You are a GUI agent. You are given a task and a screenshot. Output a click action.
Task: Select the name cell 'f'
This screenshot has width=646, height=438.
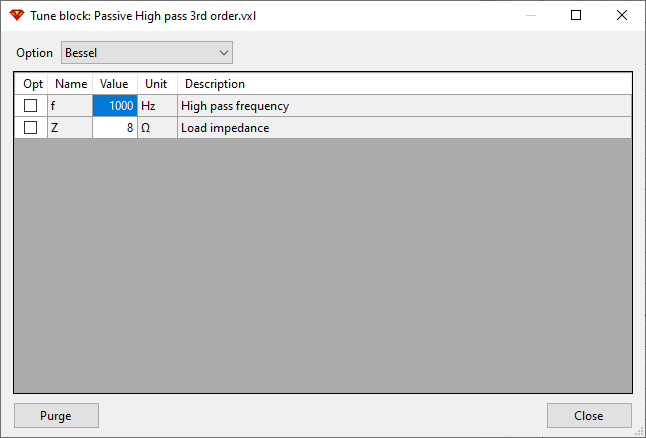point(70,106)
